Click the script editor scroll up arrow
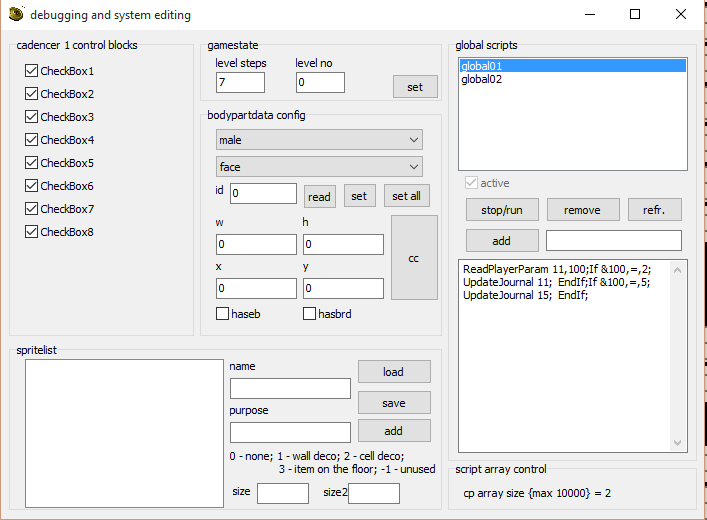 coord(678,270)
